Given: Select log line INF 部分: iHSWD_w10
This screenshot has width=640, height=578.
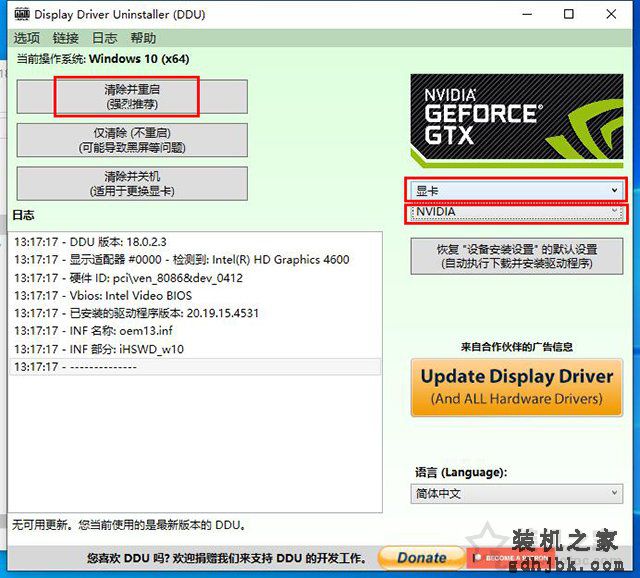Looking at the screenshot, I should pyautogui.click(x=195, y=349).
